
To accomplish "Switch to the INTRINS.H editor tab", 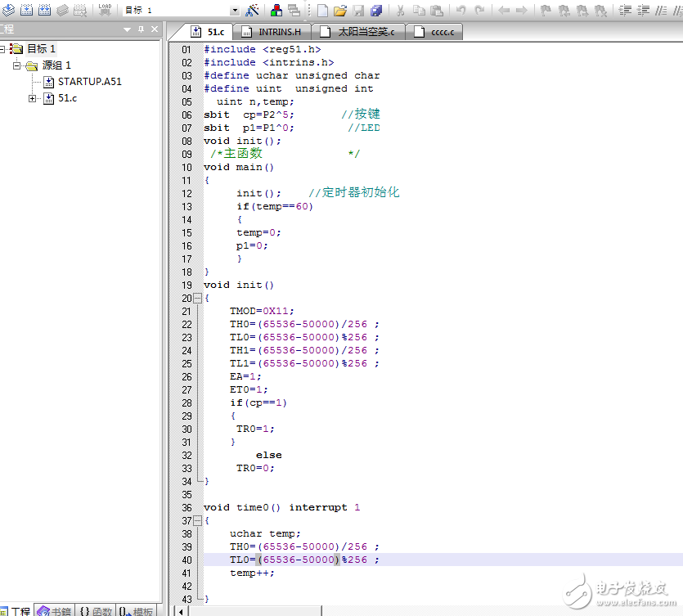I will click(x=278, y=32).
